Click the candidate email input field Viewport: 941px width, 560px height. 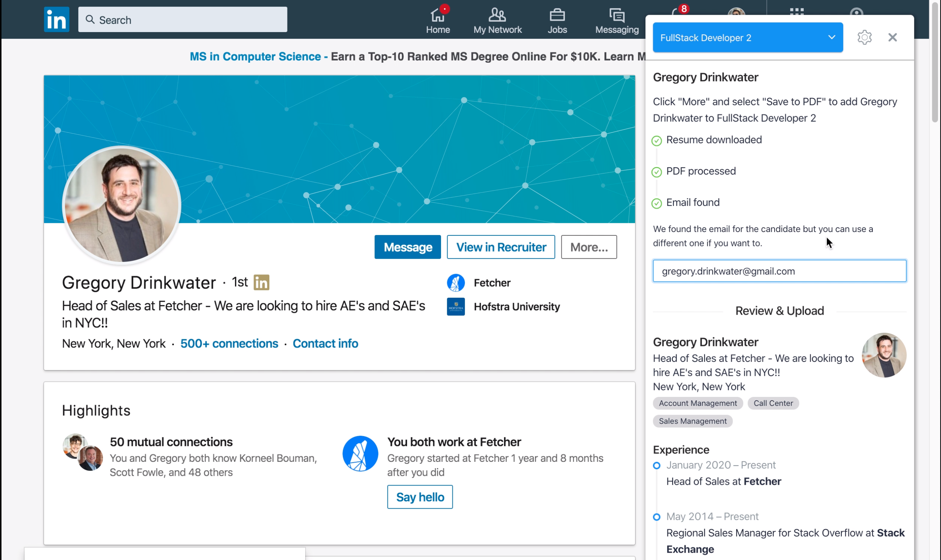pos(779,271)
